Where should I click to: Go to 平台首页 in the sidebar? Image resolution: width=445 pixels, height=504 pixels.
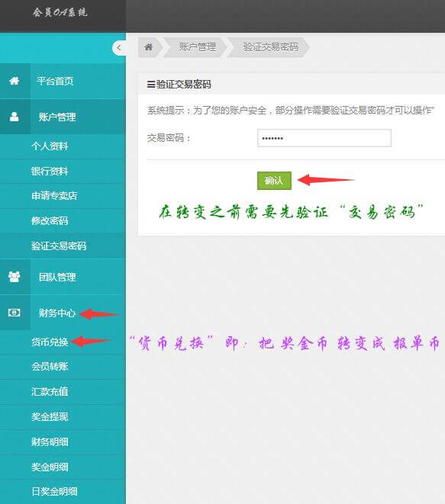tap(63, 81)
